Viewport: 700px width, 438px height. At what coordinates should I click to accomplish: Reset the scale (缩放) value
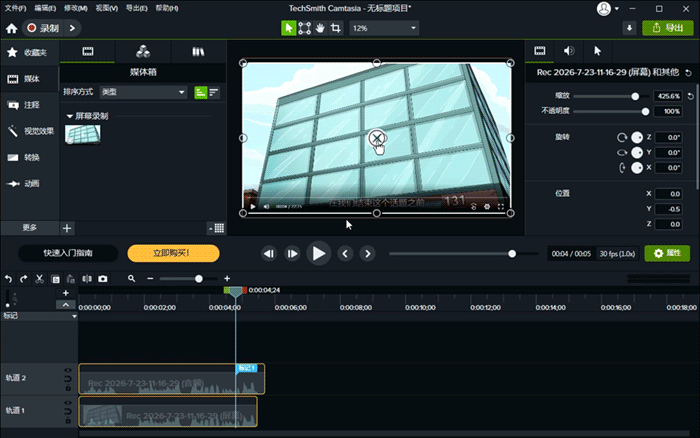click(690, 96)
